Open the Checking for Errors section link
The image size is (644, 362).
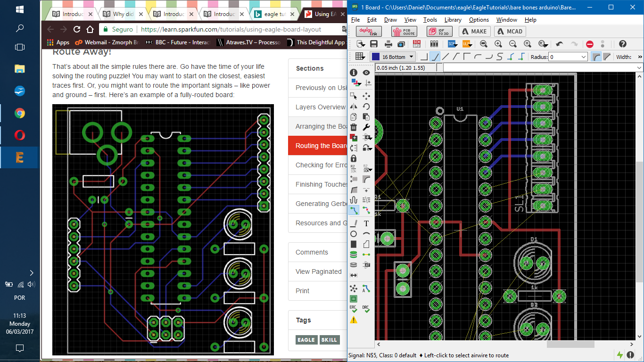(x=321, y=165)
